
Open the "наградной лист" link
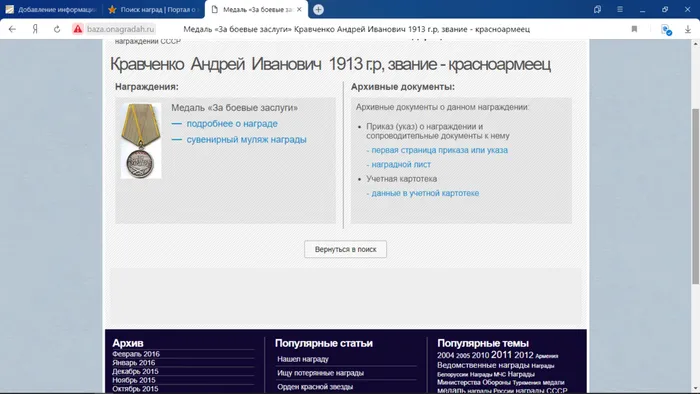coord(401,165)
